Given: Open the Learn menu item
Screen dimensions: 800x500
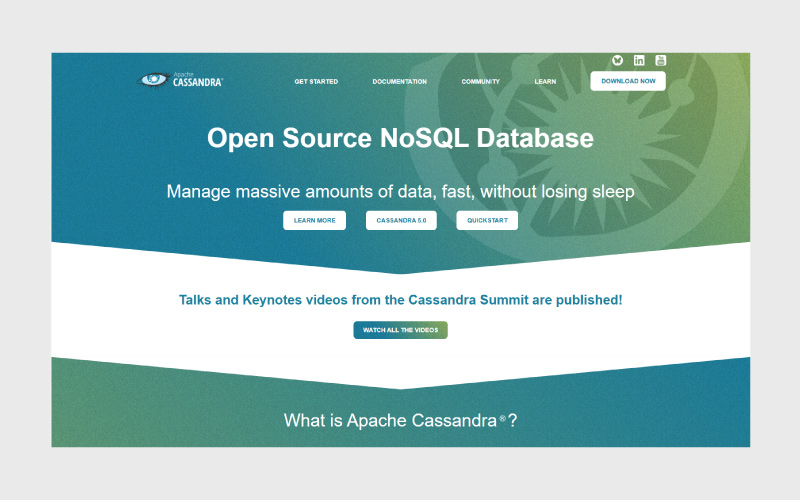Looking at the screenshot, I should pos(545,82).
